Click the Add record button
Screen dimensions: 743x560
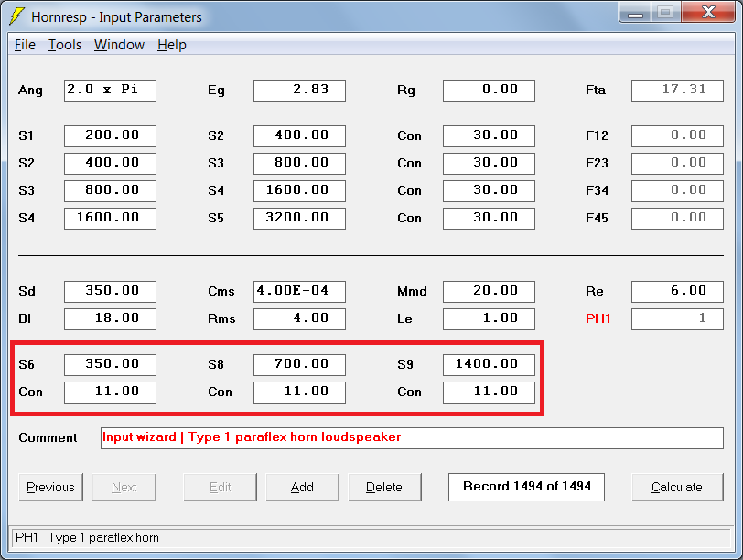pyautogui.click(x=302, y=487)
